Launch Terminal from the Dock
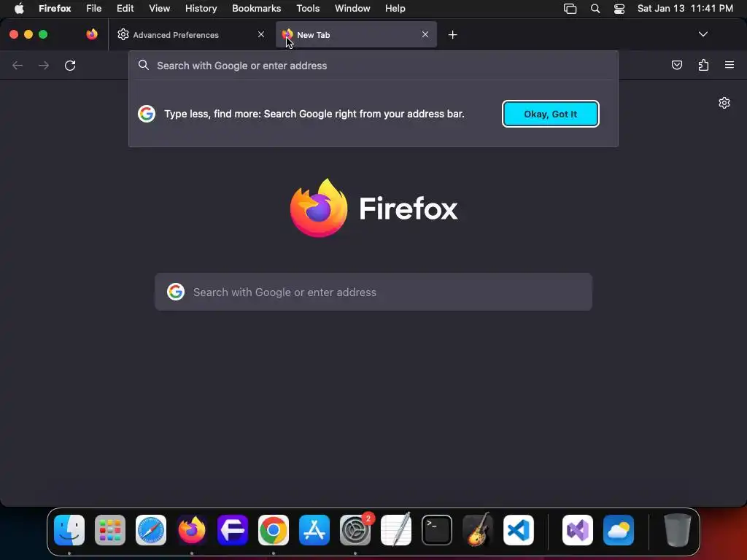This screenshot has width=747, height=560. 437,530
